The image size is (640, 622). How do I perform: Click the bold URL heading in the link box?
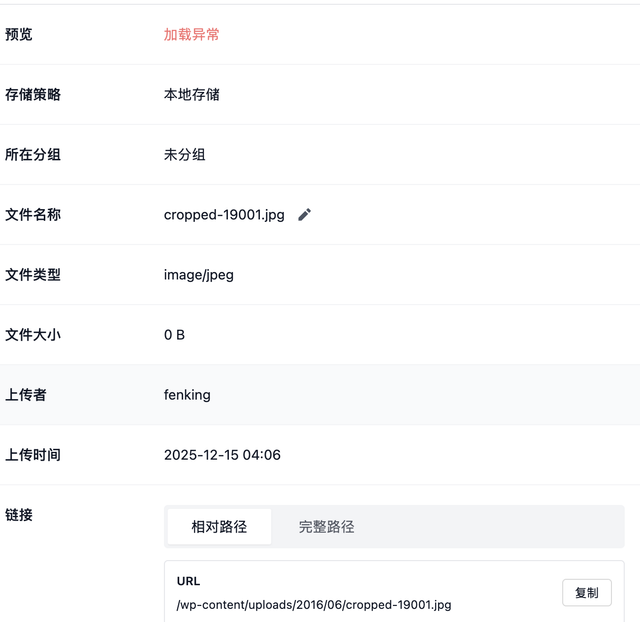point(188,581)
